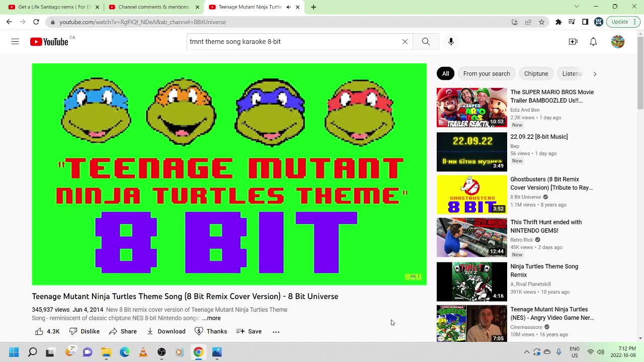Open VLC media player from taskbar
This screenshot has height=362, width=644.
[143, 352]
